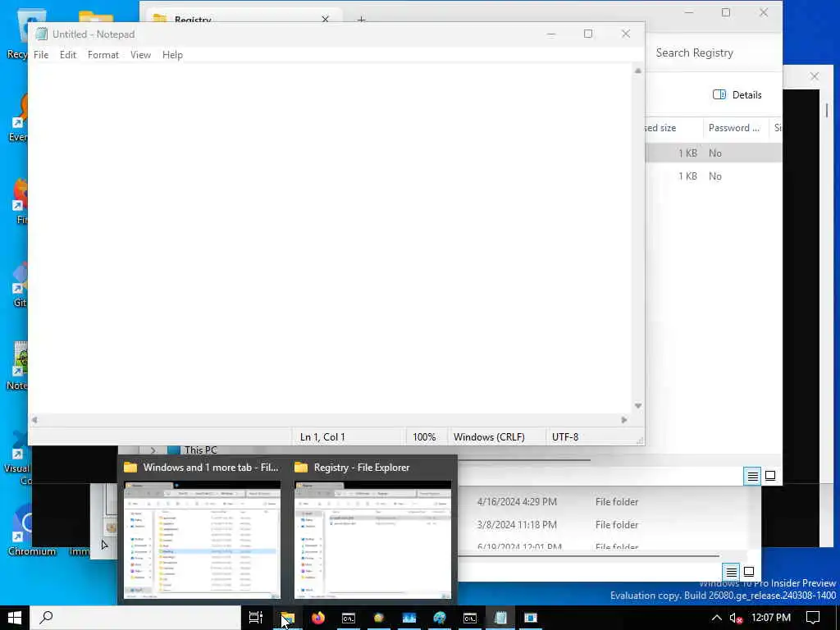The height and width of the screenshot is (630, 840).
Task: Add a new tab in File Explorer
Action: (361, 20)
